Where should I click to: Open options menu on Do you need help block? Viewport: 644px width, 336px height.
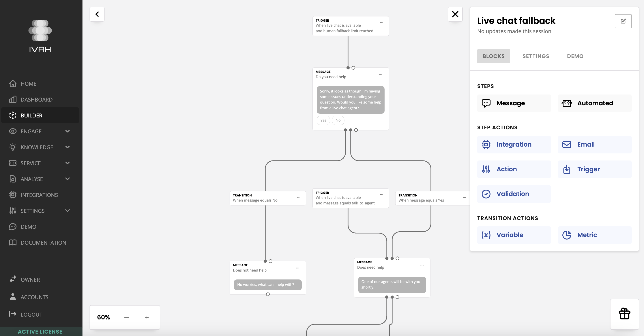[380, 75]
